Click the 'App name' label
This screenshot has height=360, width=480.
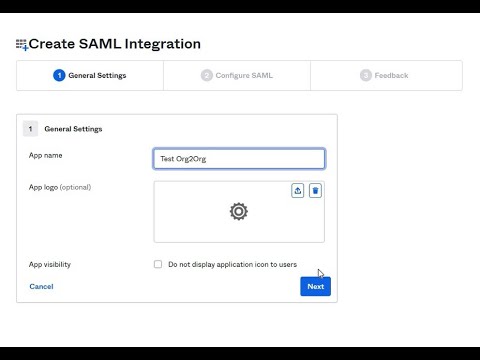(x=46, y=155)
